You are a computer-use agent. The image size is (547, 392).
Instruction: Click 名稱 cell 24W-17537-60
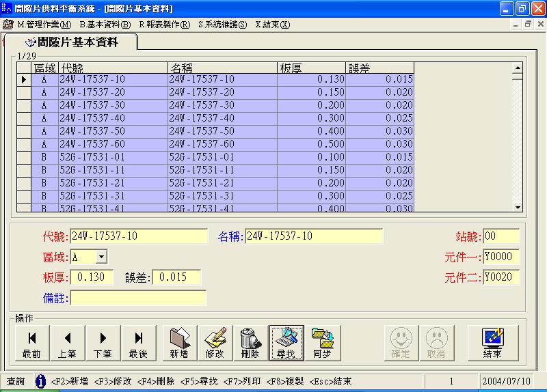pyautogui.click(x=223, y=144)
